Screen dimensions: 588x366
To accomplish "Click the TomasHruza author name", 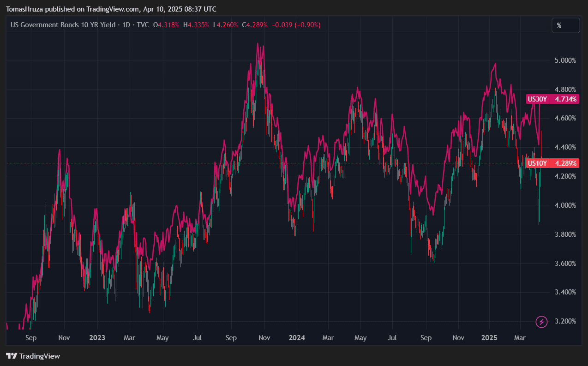I will pos(24,9).
